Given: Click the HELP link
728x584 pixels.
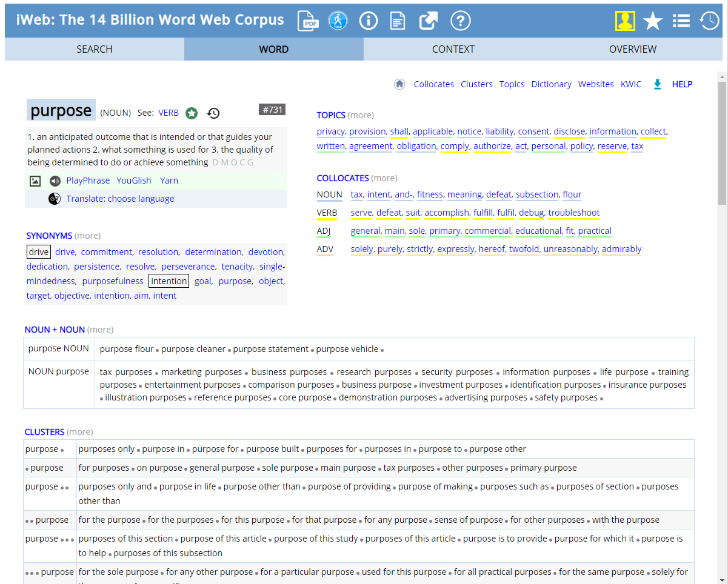Looking at the screenshot, I should click(682, 84).
